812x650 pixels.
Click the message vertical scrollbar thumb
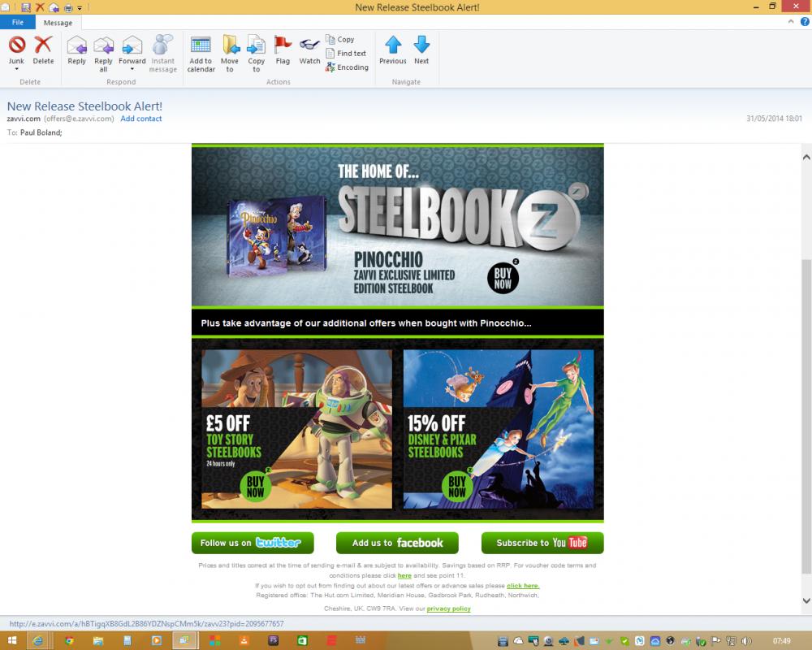(806, 414)
